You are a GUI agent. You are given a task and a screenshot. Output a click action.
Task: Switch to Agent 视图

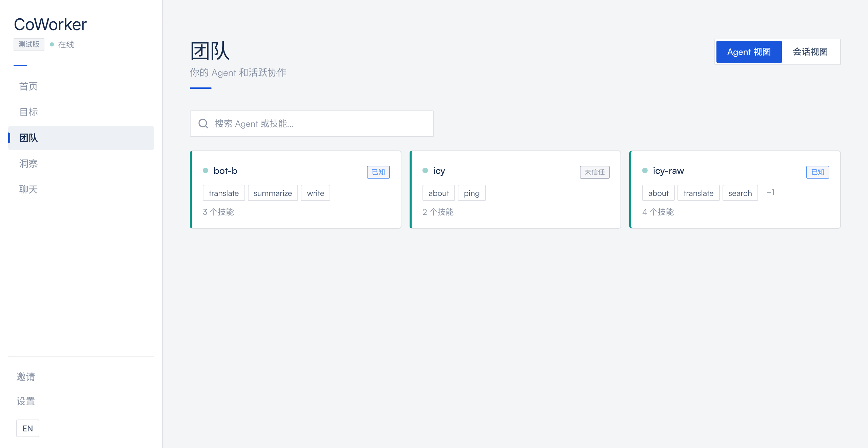pyautogui.click(x=749, y=52)
